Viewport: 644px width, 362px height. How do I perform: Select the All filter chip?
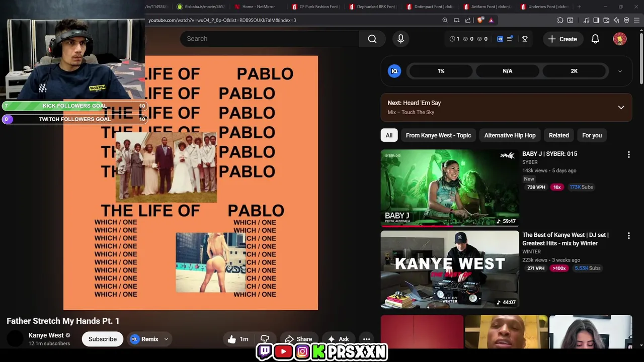pos(389,135)
